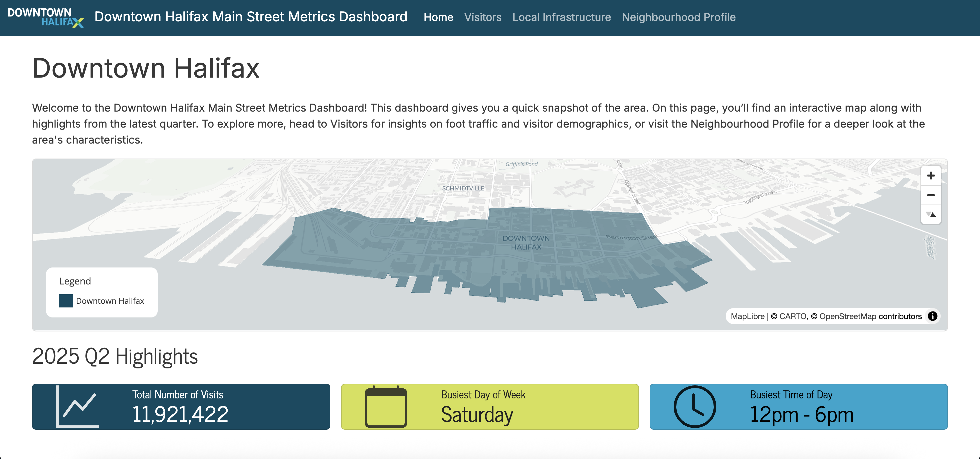Screen dimensions: 980x459
Task: Click the line chart visits icon
Action: pos(78,406)
